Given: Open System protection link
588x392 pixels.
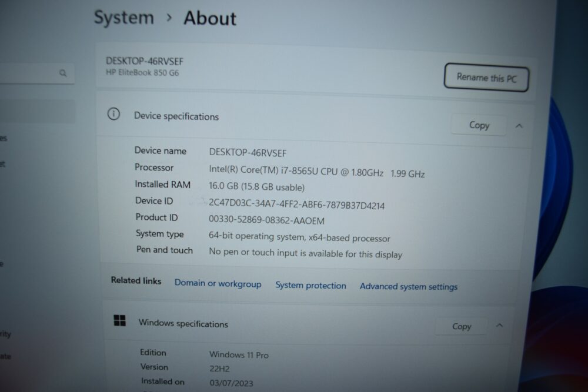Looking at the screenshot, I should click(310, 285).
